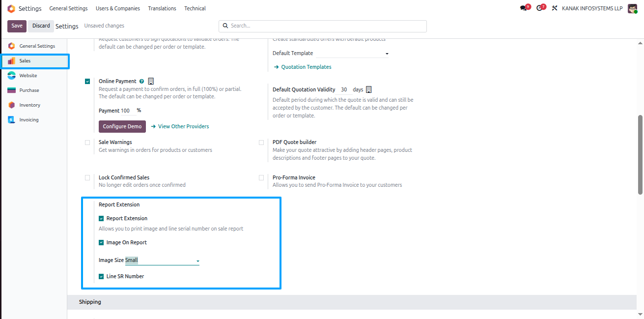The height and width of the screenshot is (319, 644).
Task: Open the Quotation Templates link
Action: pyautogui.click(x=303, y=67)
